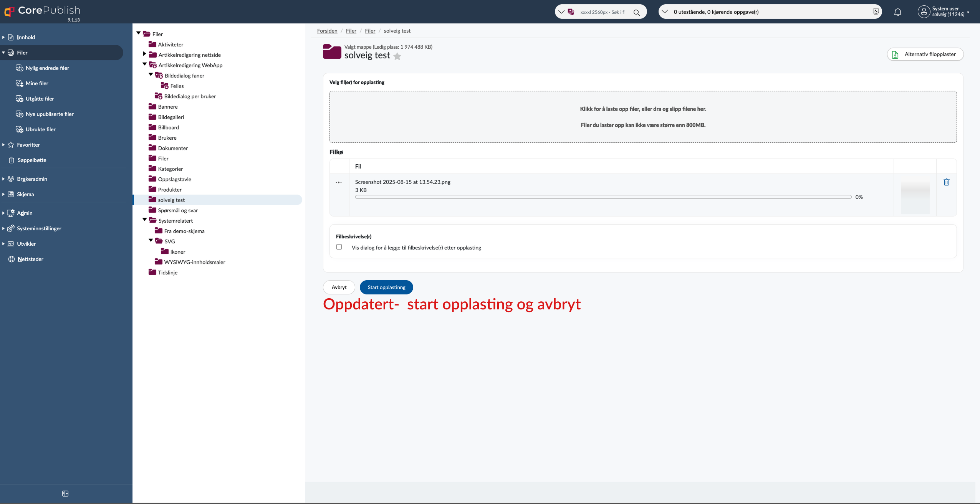Image resolution: width=980 pixels, height=504 pixels.
Task: Select the Dokumenter folder in tree
Action: (173, 148)
